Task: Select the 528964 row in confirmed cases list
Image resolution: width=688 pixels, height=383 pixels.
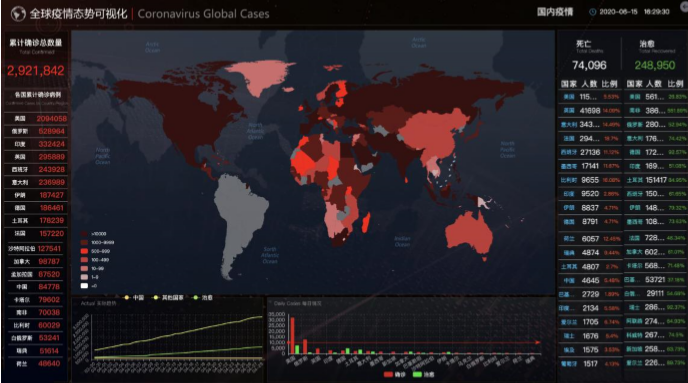Action: [36, 131]
